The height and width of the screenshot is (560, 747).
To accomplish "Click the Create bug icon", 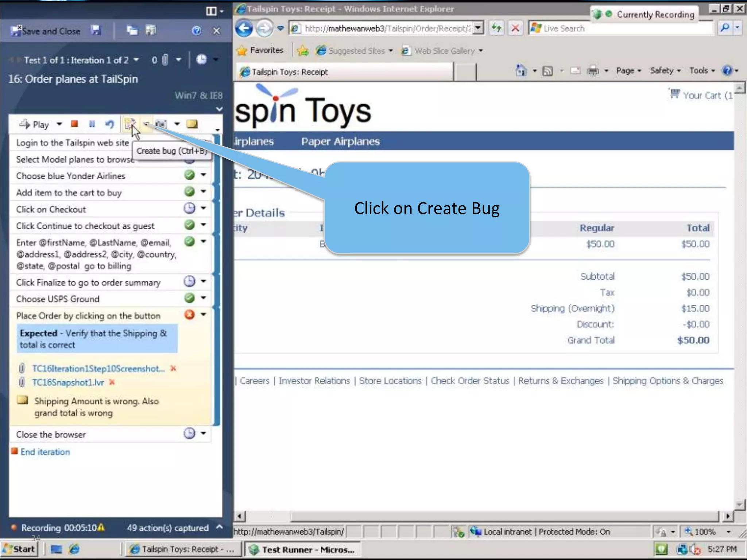I will tap(129, 124).
